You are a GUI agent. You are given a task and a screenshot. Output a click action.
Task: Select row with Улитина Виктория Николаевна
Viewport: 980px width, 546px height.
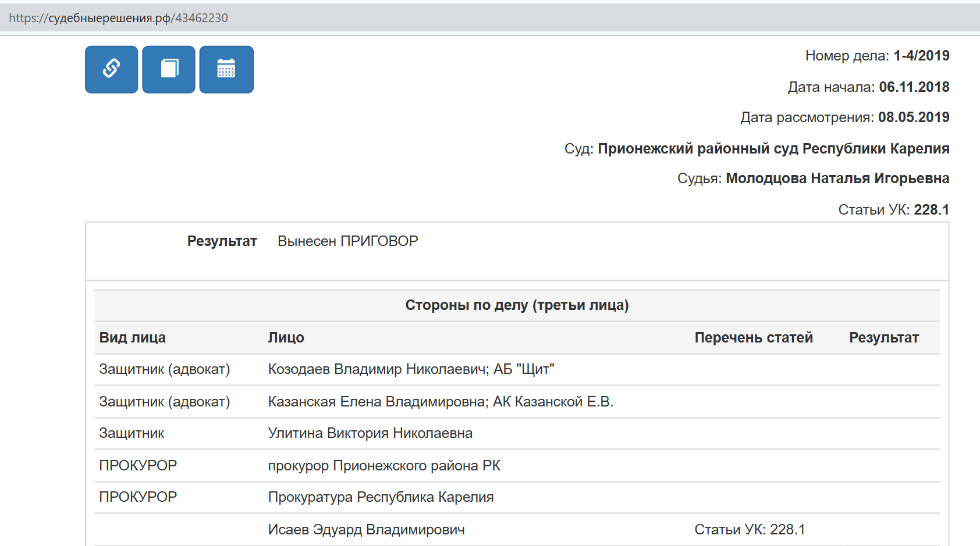click(x=370, y=433)
